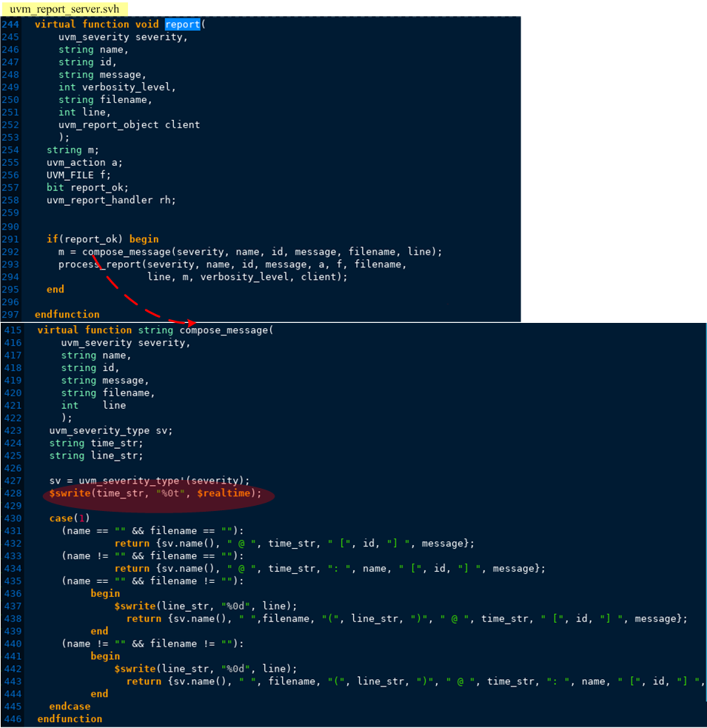Click line number 291 in the gutter
Viewport: 707px width, 728px height.
10,239
